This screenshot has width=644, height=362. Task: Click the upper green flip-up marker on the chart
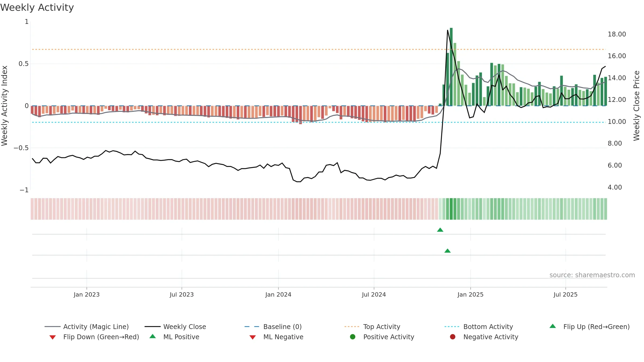[x=440, y=230]
